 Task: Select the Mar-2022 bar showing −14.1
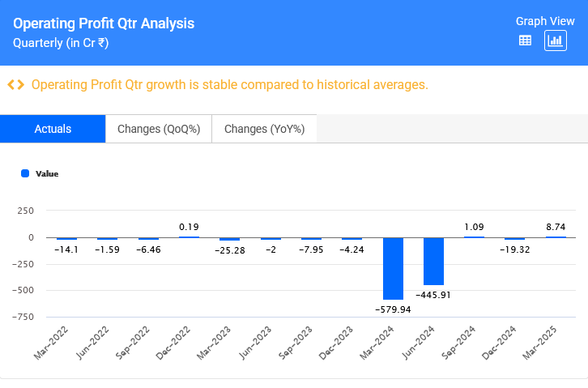point(66,239)
